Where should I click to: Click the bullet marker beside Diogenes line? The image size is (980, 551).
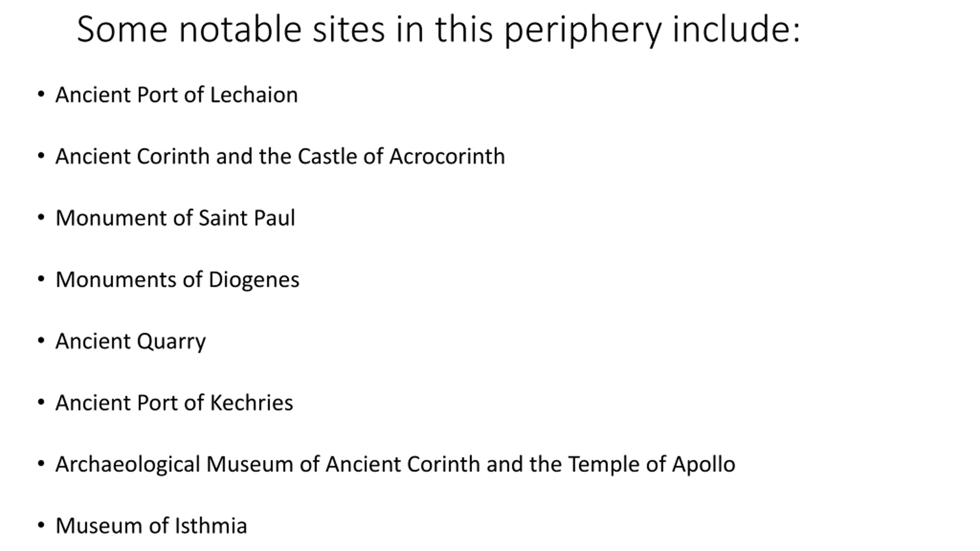coord(41,279)
